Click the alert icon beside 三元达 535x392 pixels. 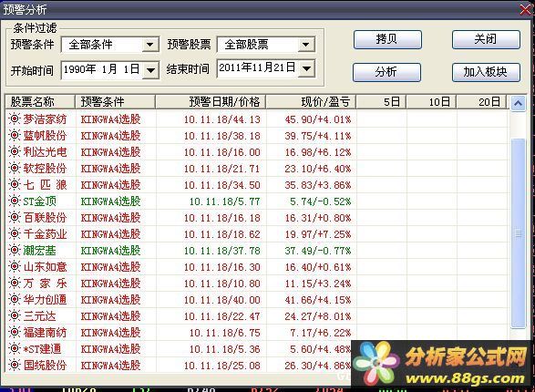[x=15, y=315]
